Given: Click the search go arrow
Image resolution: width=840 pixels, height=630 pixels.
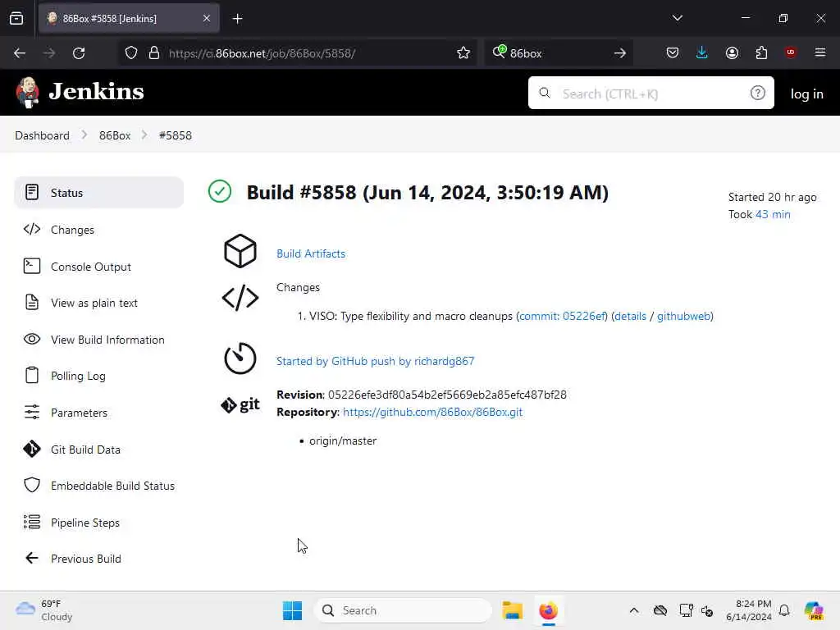Looking at the screenshot, I should tap(620, 53).
